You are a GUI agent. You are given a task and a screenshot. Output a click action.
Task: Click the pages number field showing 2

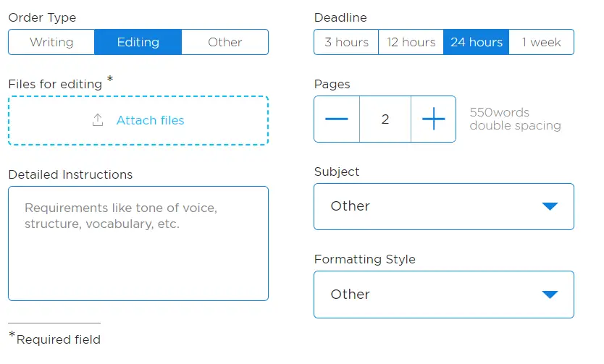pos(385,119)
